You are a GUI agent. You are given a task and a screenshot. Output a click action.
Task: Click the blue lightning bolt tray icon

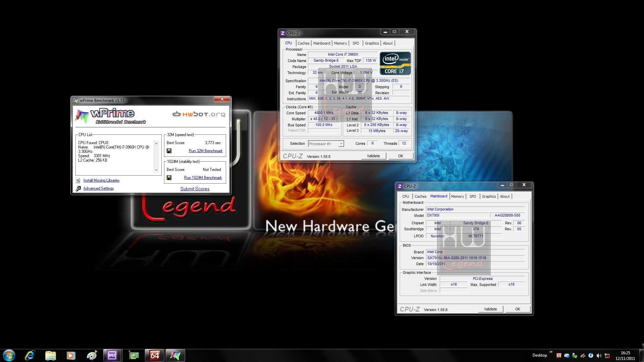click(x=591, y=356)
